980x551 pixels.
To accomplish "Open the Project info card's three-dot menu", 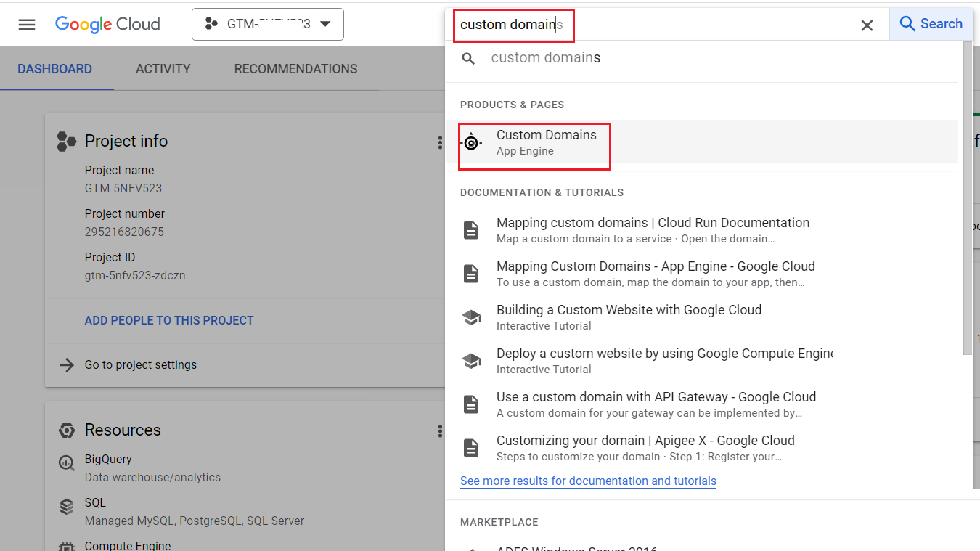I will click(x=439, y=142).
